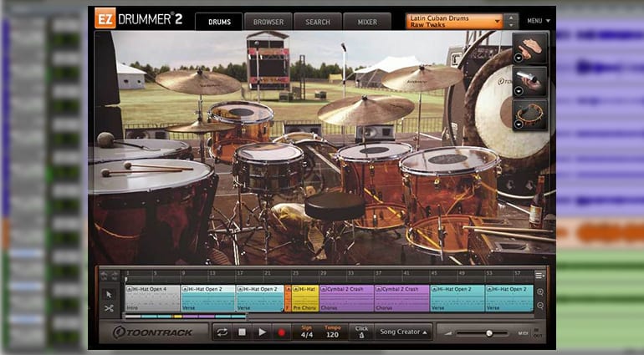
Task: Zoom in on the song track
Action: pos(540,292)
